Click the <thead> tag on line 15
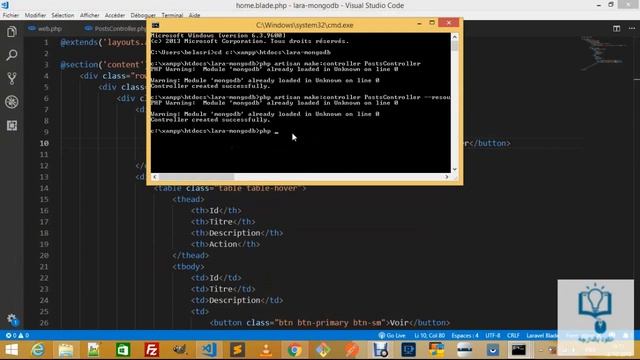Screen dimensions: 640x360 tap(188, 199)
